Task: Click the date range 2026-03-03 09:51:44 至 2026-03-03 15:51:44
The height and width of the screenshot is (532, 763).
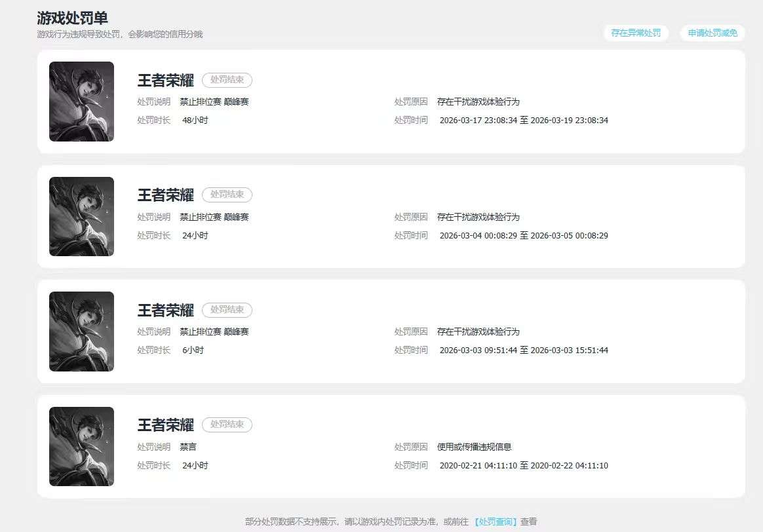Action: [524, 350]
